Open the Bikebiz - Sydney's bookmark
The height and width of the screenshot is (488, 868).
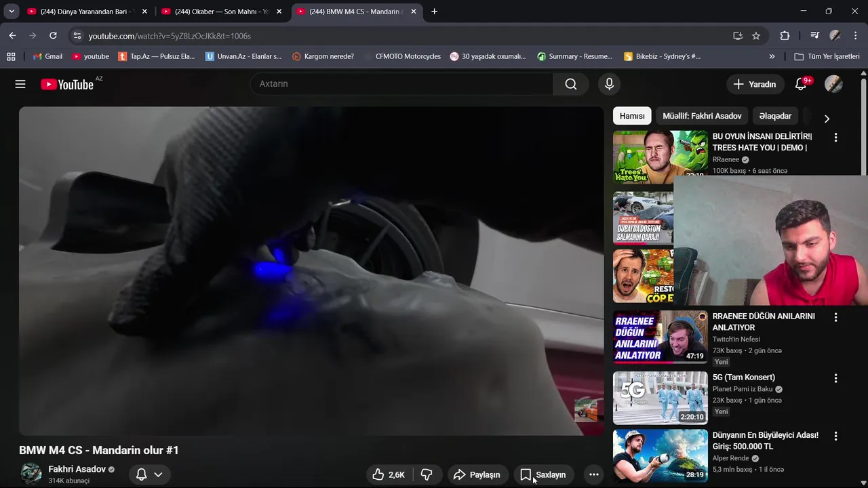click(663, 56)
